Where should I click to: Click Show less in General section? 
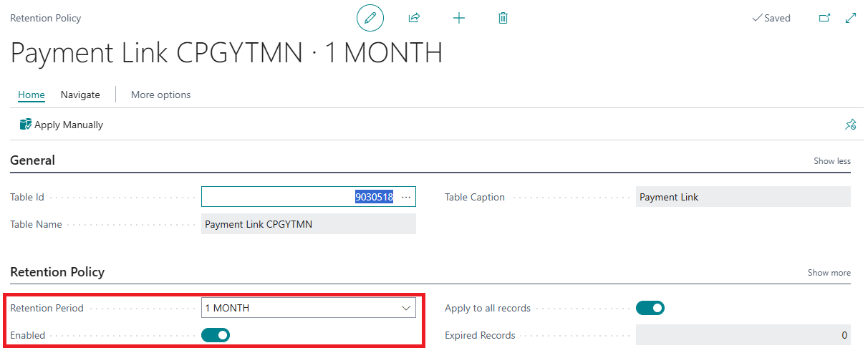pos(831,161)
